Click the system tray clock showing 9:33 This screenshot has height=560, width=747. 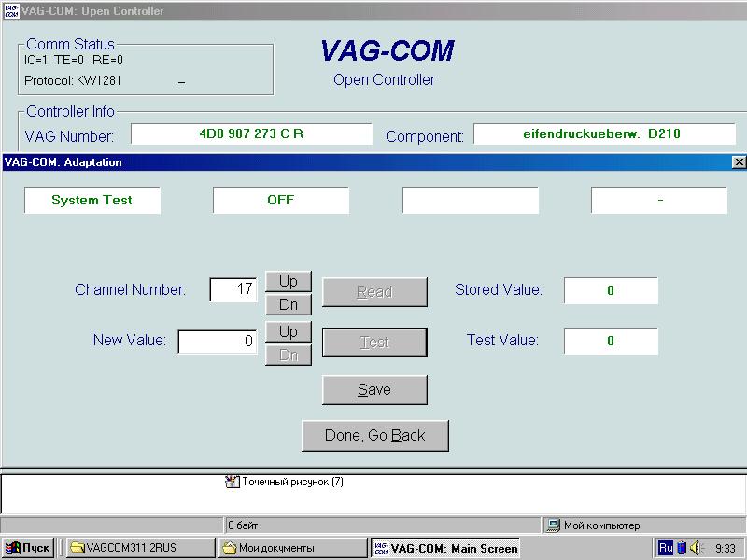click(725, 549)
